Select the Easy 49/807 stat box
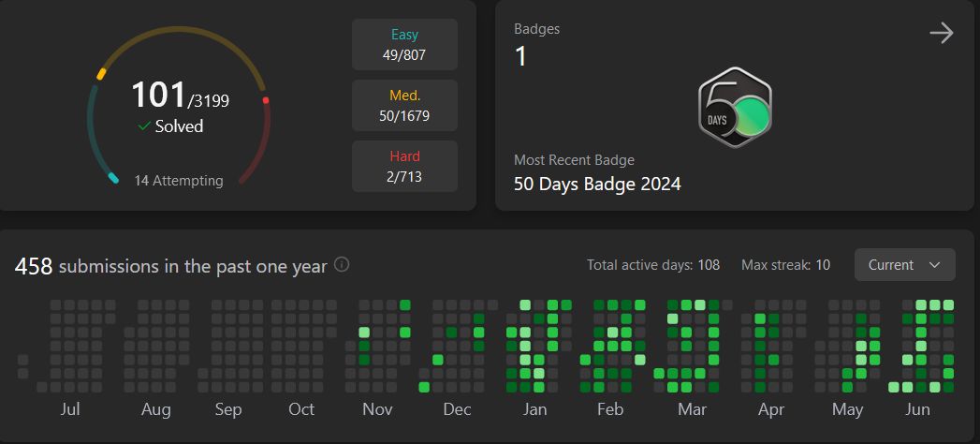This screenshot has width=980, height=444. pyautogui.click(x=404, y=44)
